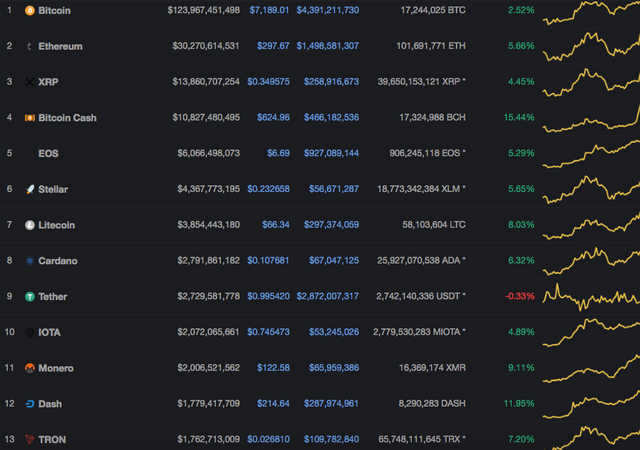Click the XRP logo icon

point(30,82)
